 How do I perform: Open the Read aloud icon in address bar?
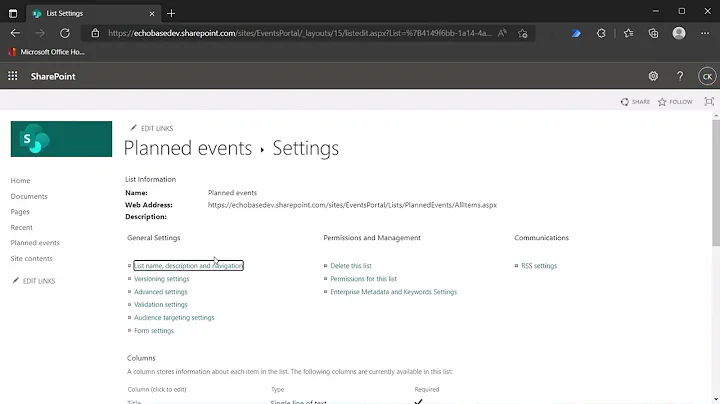click(x=502, y=33)
